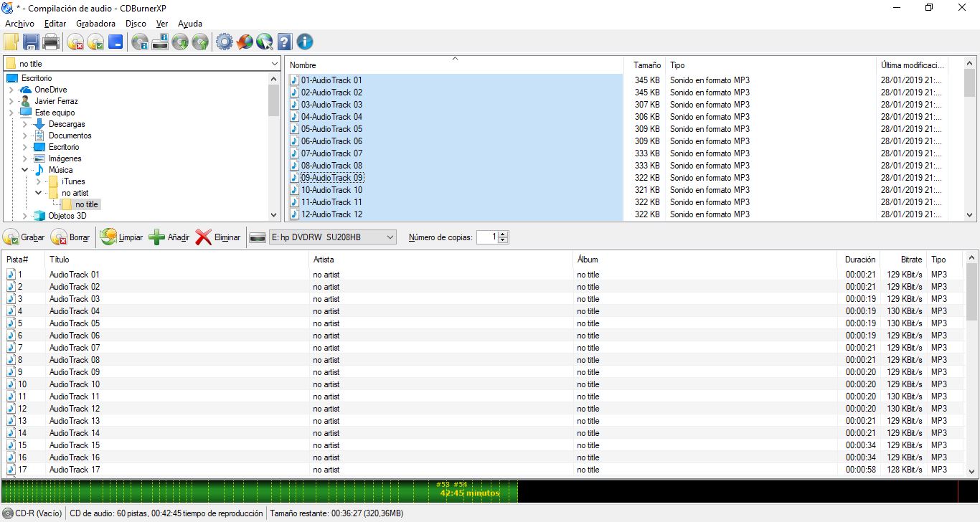This screenshot has width=980, height=522.
Task: Click the Eliminar button with red X
Action: pos(218,237)
